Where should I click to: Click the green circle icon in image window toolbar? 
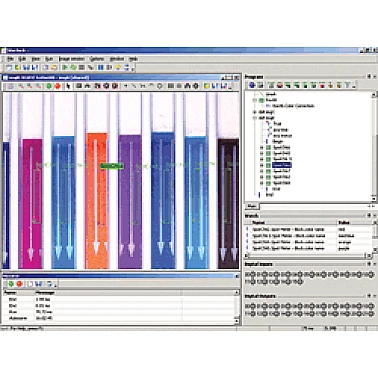[x=49, y=86]
